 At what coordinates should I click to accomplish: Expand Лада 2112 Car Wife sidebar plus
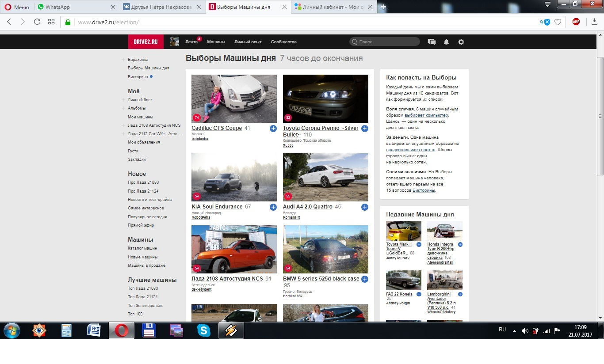click(124, 134)
